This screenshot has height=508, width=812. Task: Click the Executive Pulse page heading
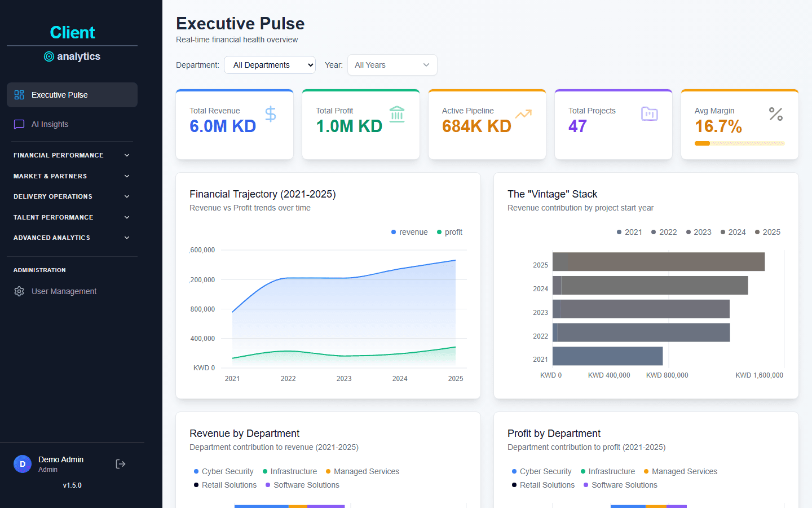tap(240, 23)
